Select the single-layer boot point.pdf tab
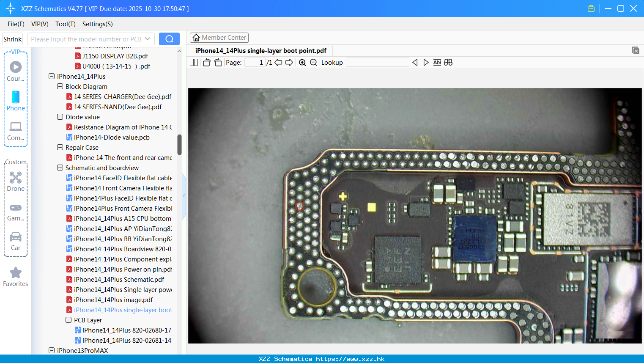 (260, 51)
